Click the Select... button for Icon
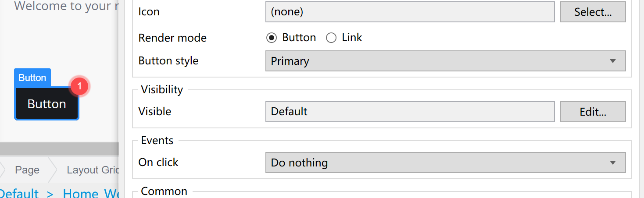 tap(593, 12)
